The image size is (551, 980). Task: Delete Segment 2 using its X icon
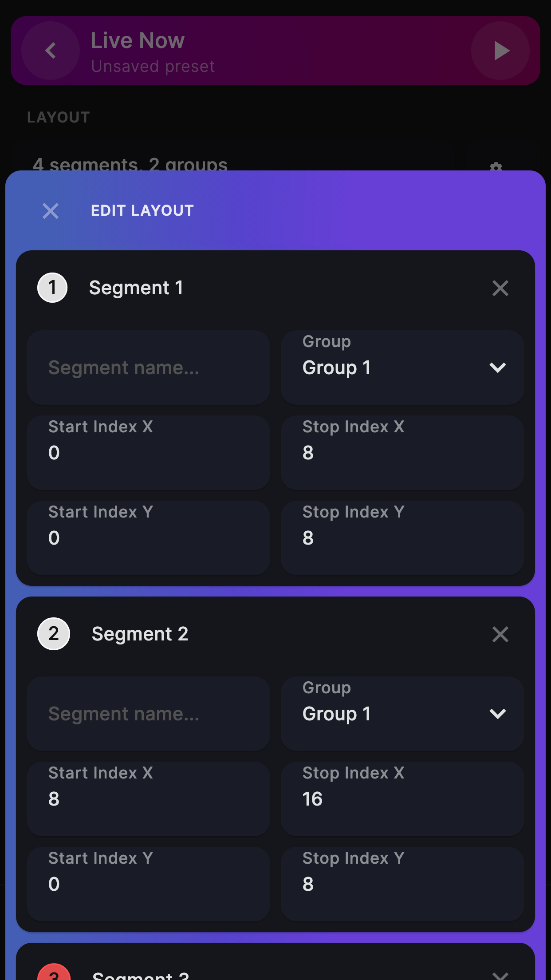click(x=500, y=635)
